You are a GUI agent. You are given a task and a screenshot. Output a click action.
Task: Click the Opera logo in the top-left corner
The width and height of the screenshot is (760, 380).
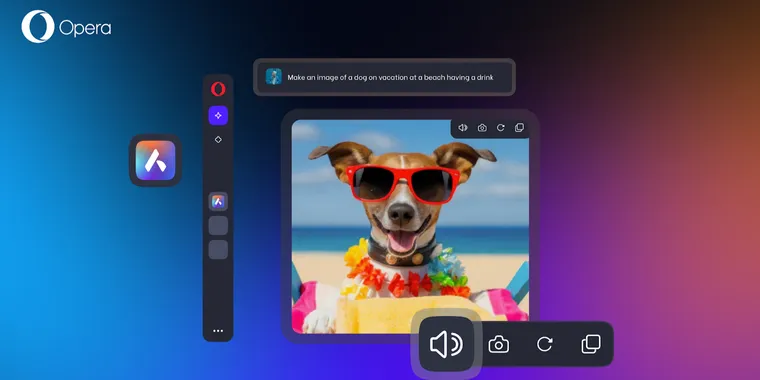[x=66, y=27]
